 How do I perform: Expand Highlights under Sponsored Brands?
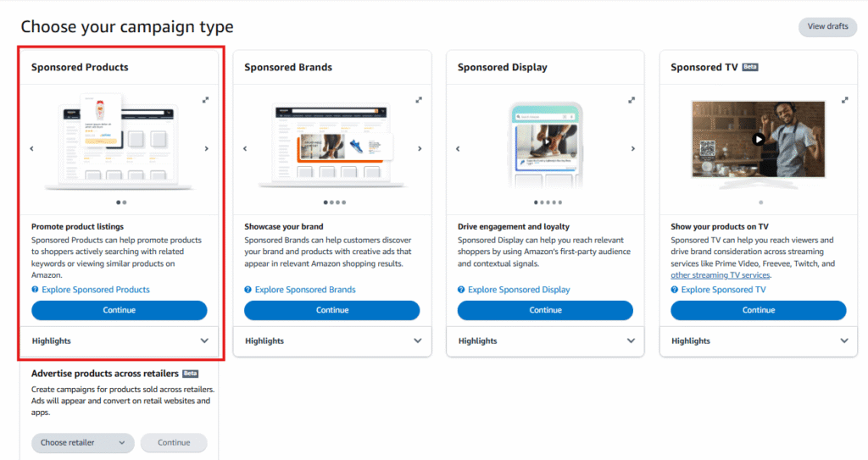pyautogui.click(x=417, y=341)
